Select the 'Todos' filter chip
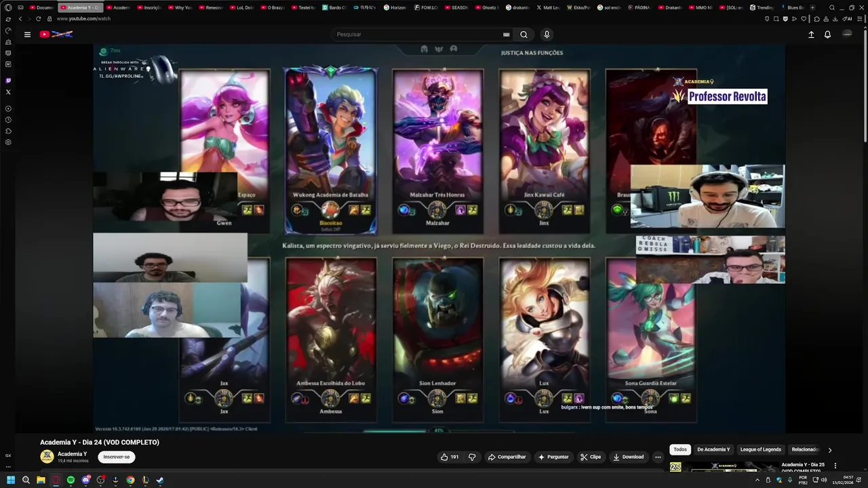The height and width of the screenshot is (488, 868). 680,449
